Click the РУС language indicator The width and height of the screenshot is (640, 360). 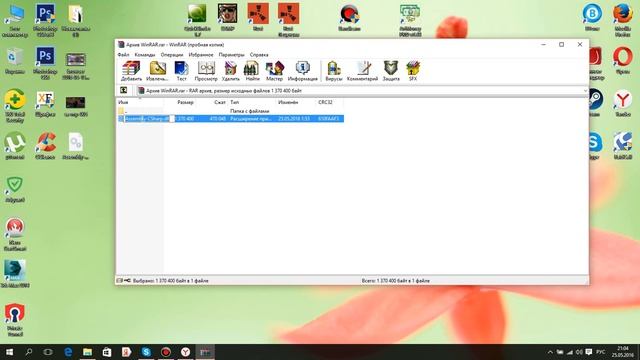point(601,352)
